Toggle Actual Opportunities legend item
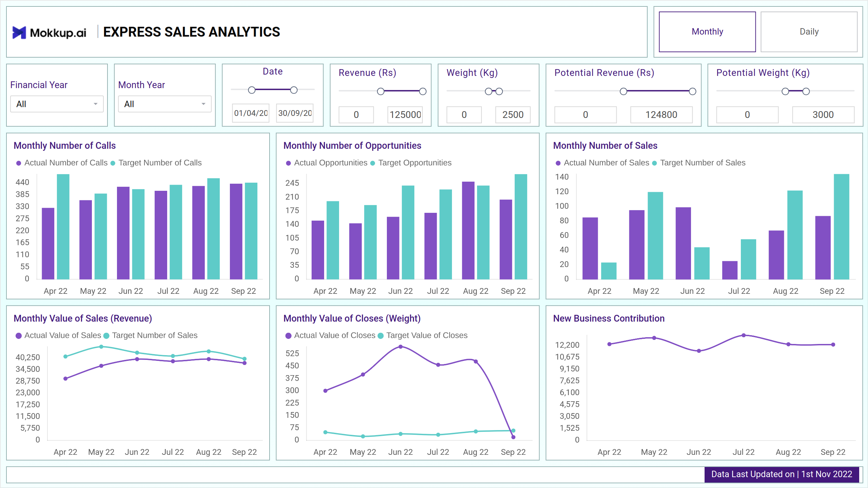Screen dimensions: 868x488 click(x=327, y=163)
